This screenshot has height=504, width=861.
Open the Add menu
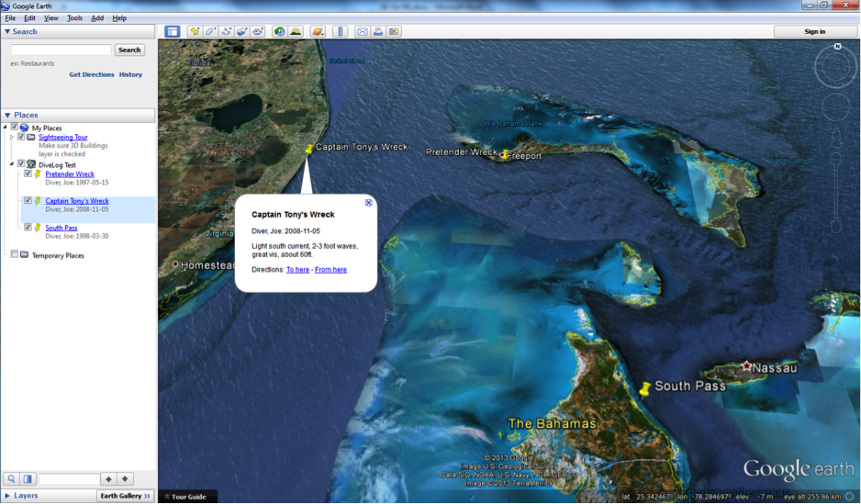coord(97,18)
